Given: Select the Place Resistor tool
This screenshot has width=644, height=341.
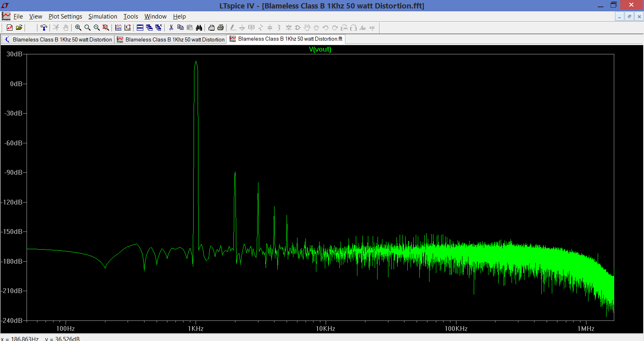Looking at the screenshot, I should (261, 28).
